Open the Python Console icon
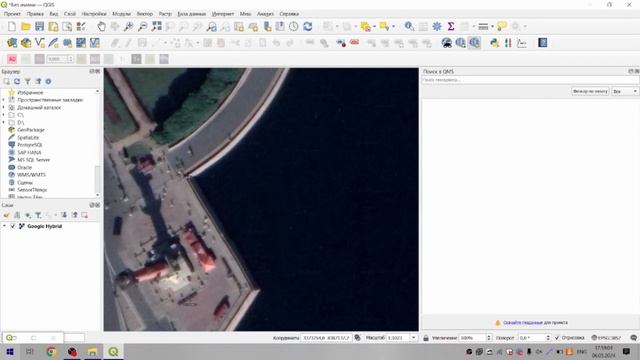This screenshot has height=360, width=640. (x=495, y=42)
